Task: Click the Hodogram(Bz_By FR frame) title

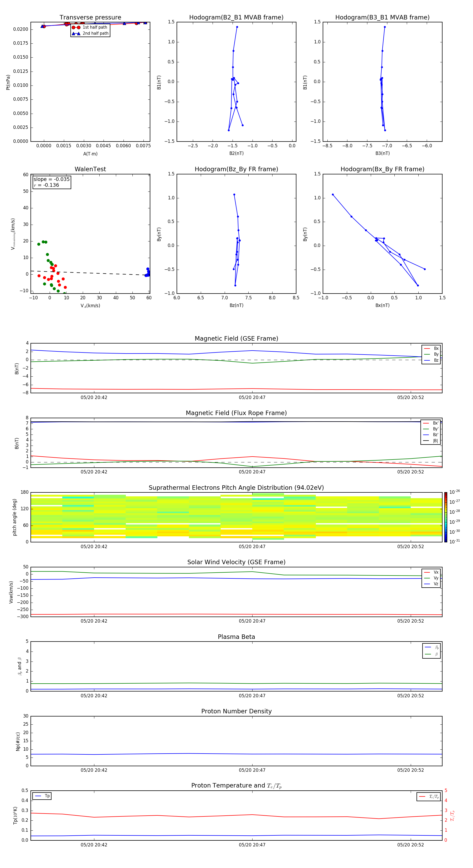Action: [236, 169]
